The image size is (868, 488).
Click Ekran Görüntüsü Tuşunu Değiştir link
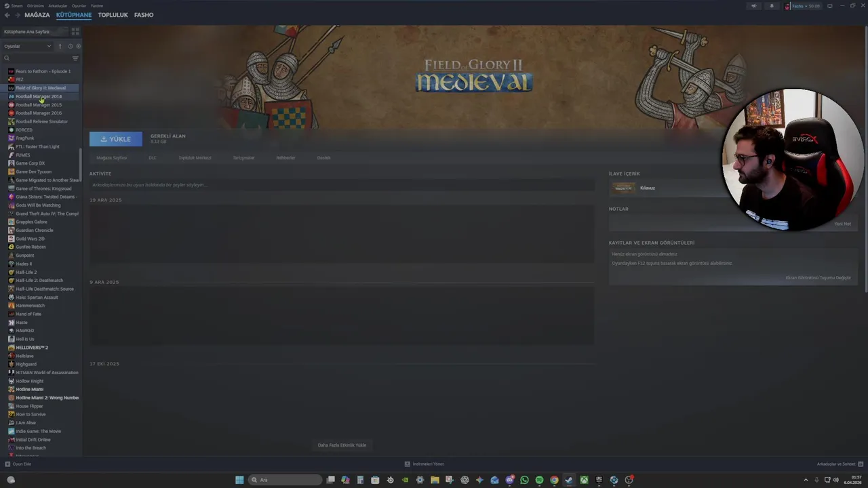[x=818, y=278]
